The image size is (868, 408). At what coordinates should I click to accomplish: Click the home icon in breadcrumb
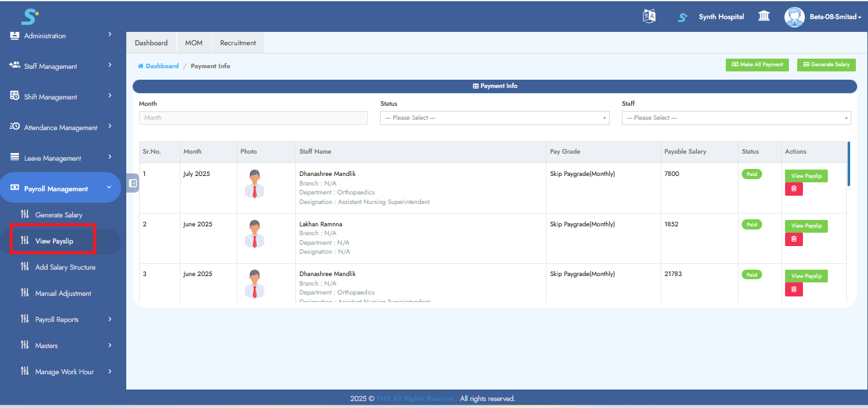point(140,66)
